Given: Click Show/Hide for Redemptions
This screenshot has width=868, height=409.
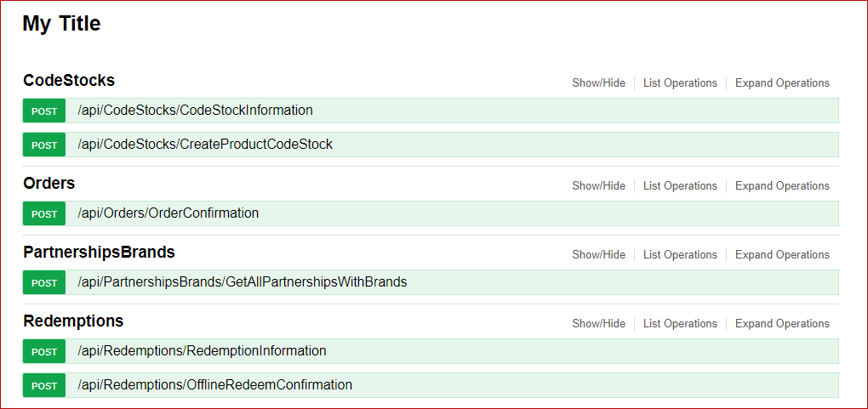Looking at the screenshot, I should 598,324.
